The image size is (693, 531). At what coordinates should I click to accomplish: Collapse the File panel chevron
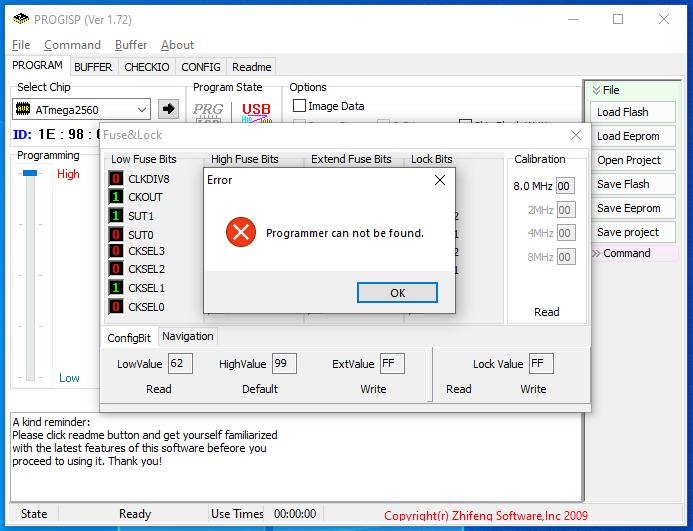point(596,90)
